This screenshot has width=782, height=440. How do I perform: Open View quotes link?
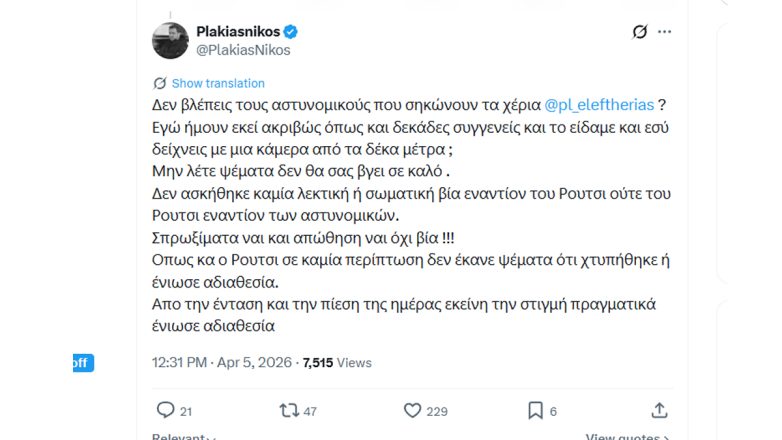(627, 437)
